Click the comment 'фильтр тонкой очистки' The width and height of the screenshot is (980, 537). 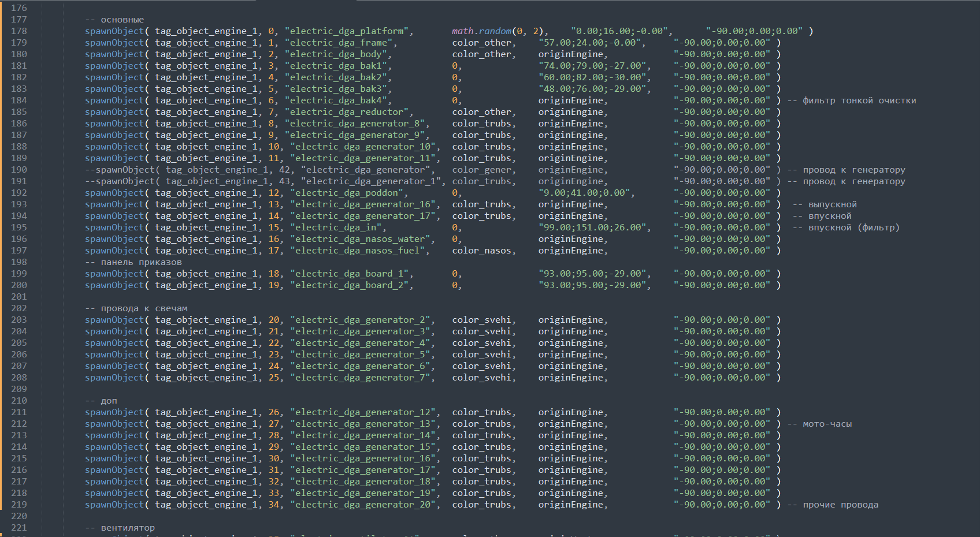point(859,100)
